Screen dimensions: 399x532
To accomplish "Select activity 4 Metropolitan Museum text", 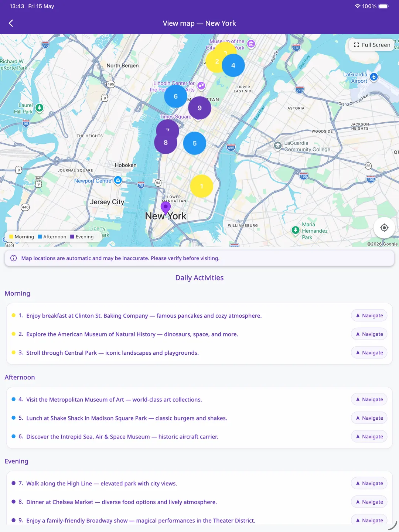I will point(114,400).
